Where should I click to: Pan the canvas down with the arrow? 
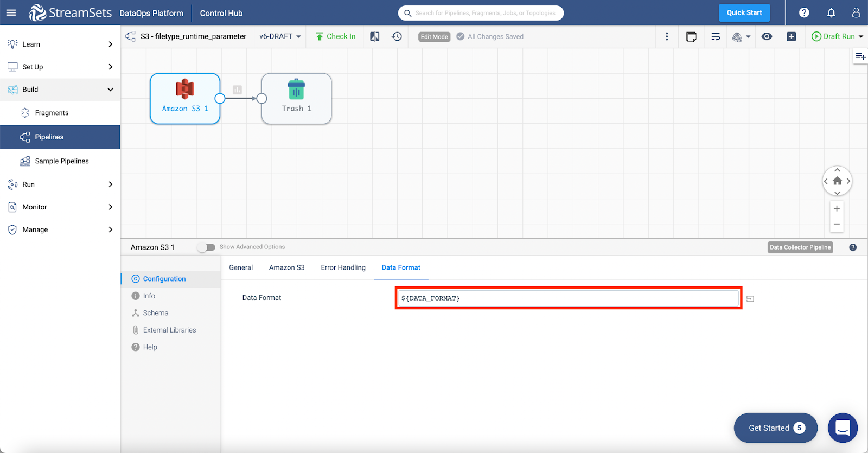click(837, 193)
